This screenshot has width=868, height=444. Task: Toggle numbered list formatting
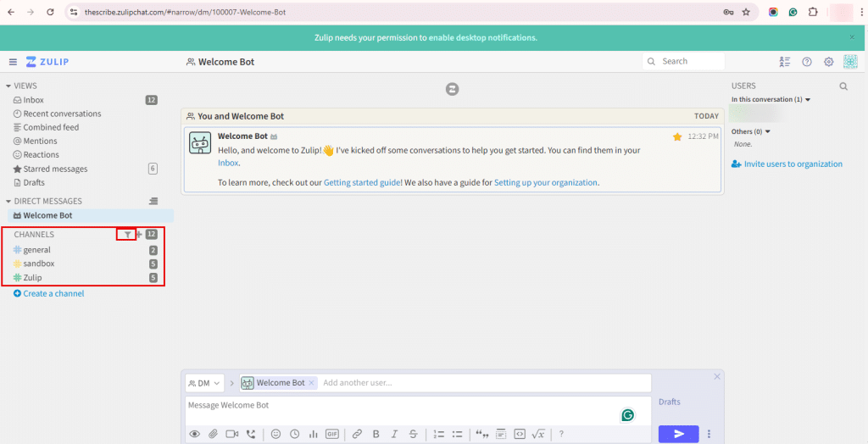point(438,434)
